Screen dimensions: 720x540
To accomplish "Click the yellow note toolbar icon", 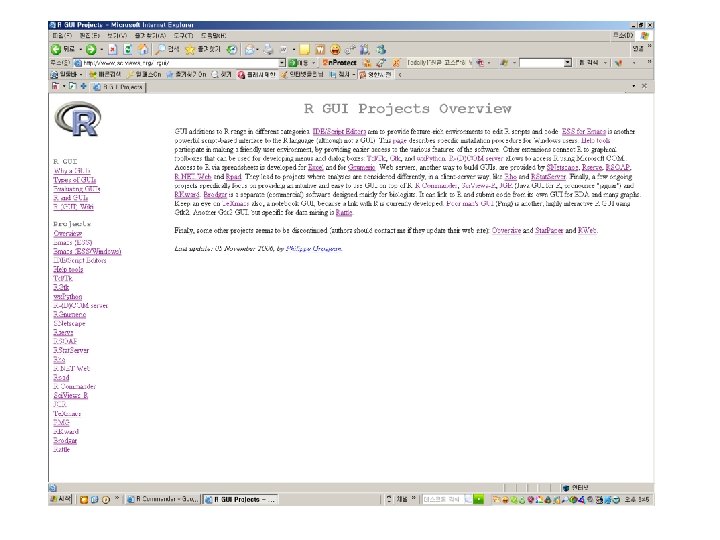I will (x=304, y=49).
